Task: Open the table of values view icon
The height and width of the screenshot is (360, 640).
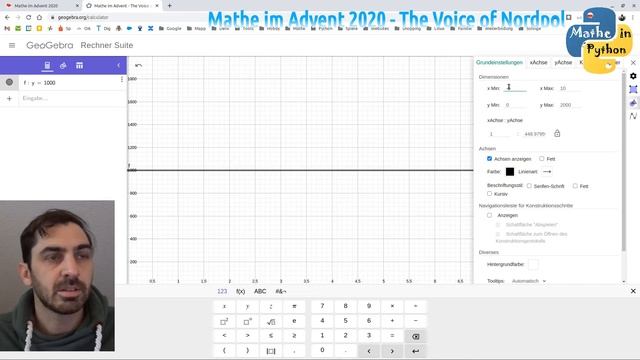Action: click(79, 65)
